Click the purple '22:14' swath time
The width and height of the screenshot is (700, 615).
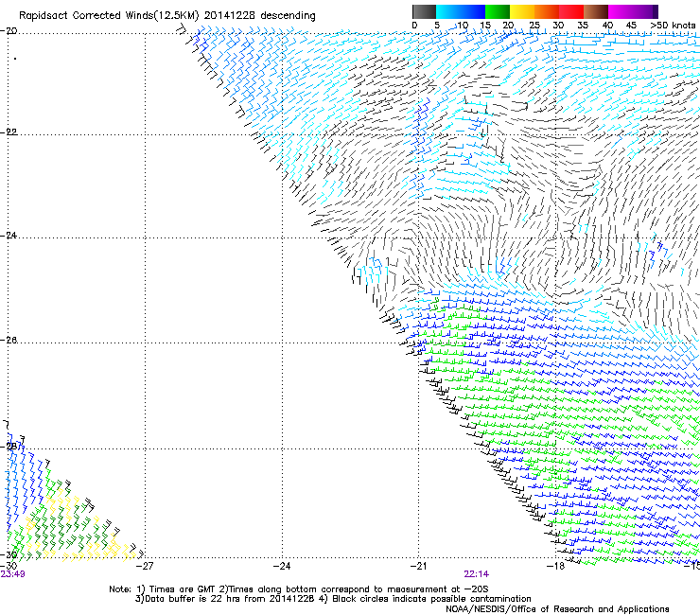(477, 574)
